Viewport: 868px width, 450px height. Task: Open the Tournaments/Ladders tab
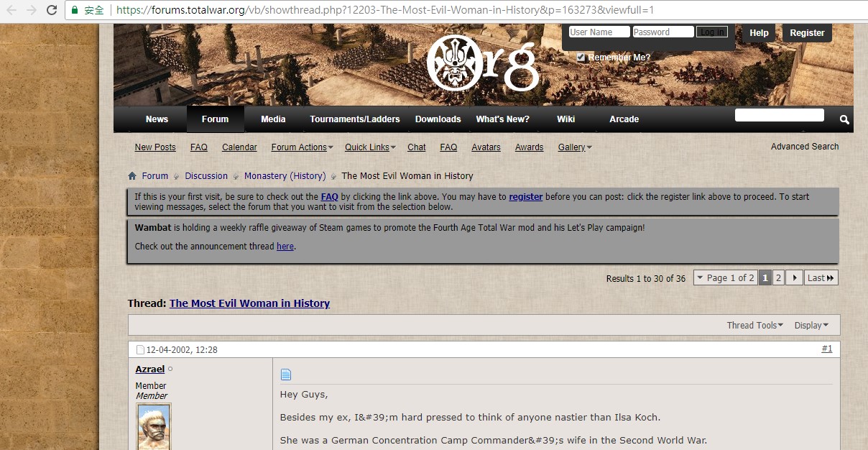355,119
